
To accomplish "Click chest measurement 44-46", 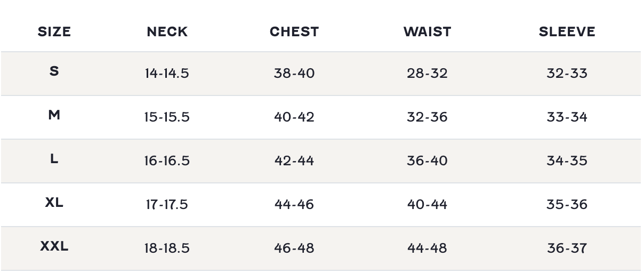I will [294, 205].
